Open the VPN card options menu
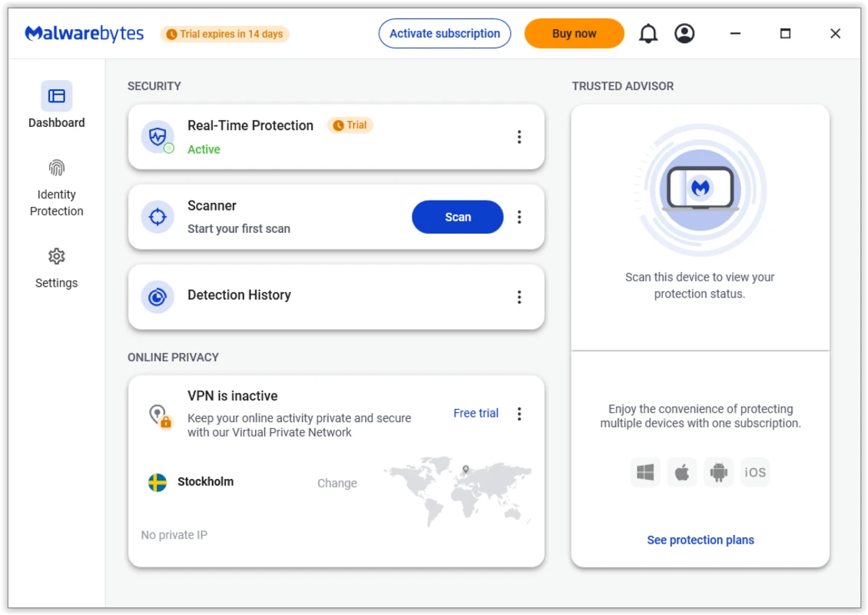Viewport: 868px width, 615px height. (x=519, y=414)
